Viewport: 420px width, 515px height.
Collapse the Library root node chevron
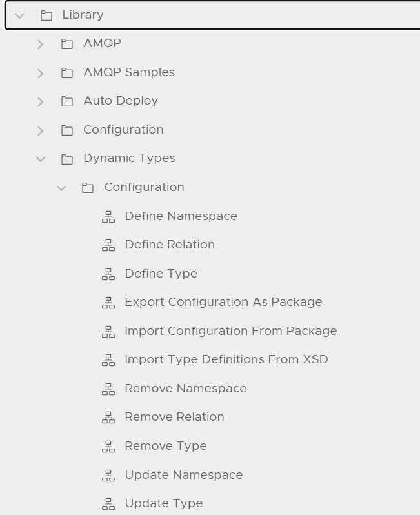click(x=19, y=15)
